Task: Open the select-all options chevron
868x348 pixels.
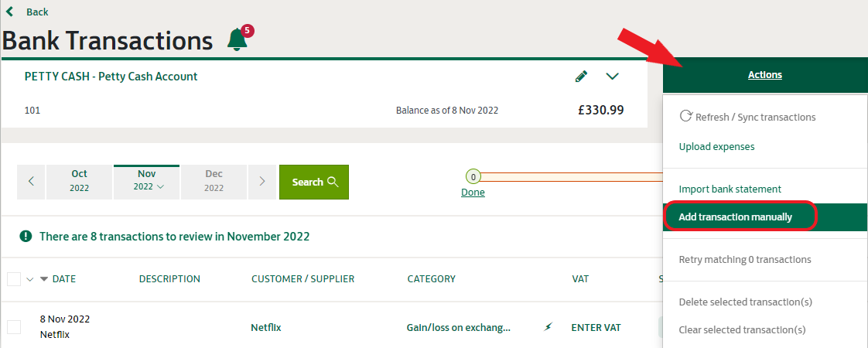Action: 30,279
